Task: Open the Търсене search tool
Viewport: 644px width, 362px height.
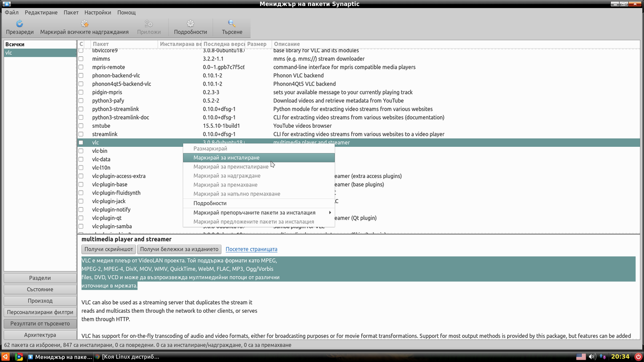Action: [232, 27]
